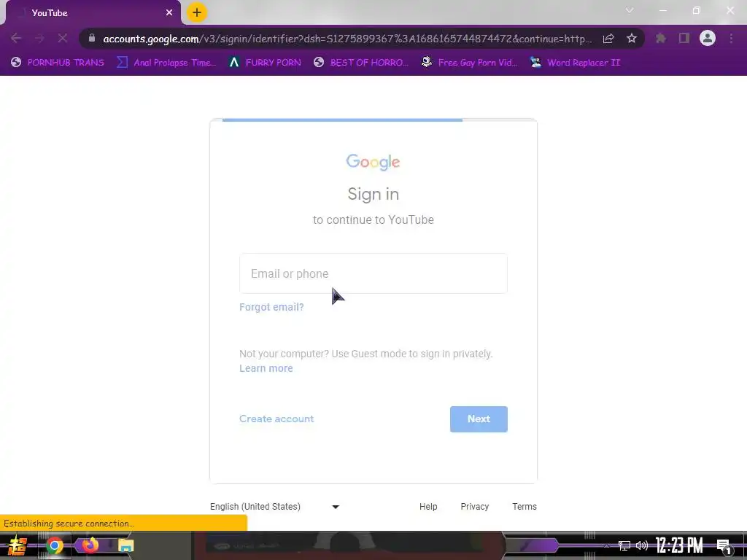Screen dimensions: 747x560
Task: Close the YouTube tab
Action: 169,13
